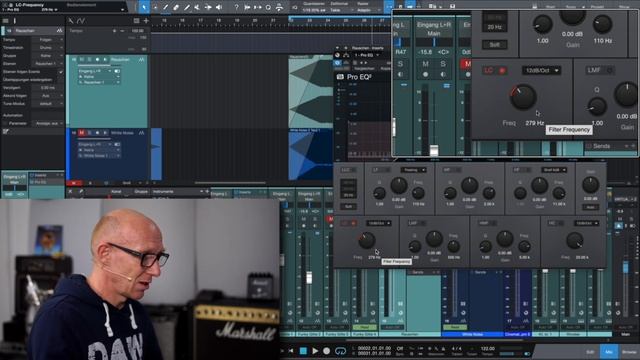Click the Record button in transport

[327, 351]
